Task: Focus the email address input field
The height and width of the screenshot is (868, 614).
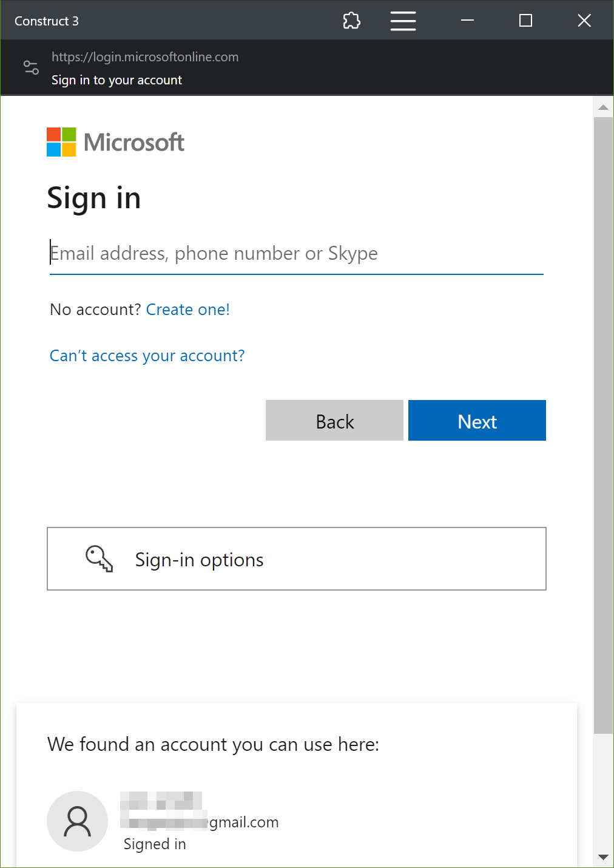Action: 296,254
